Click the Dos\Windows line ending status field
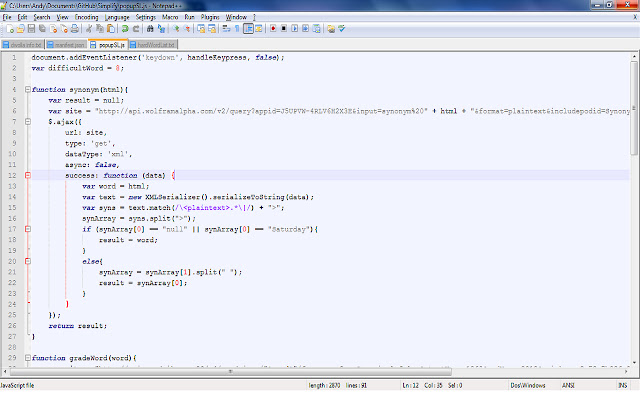The image size is (640, 400). (528, 386)
